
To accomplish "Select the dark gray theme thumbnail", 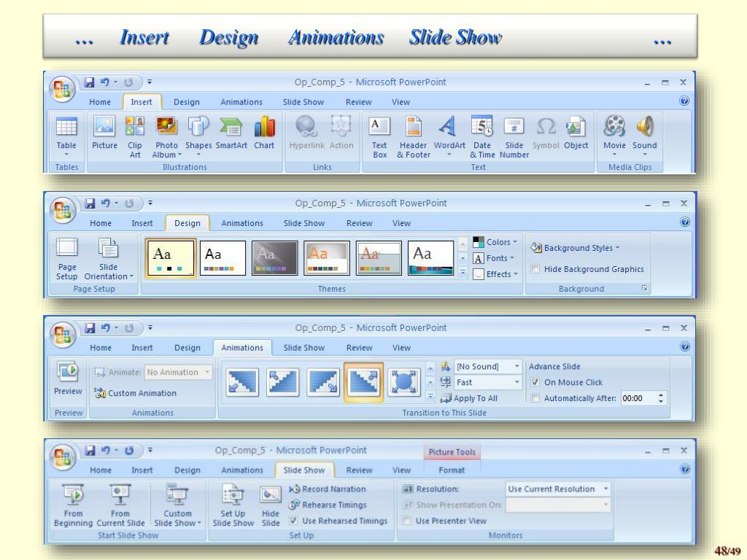I will click(x=274, y=257).
